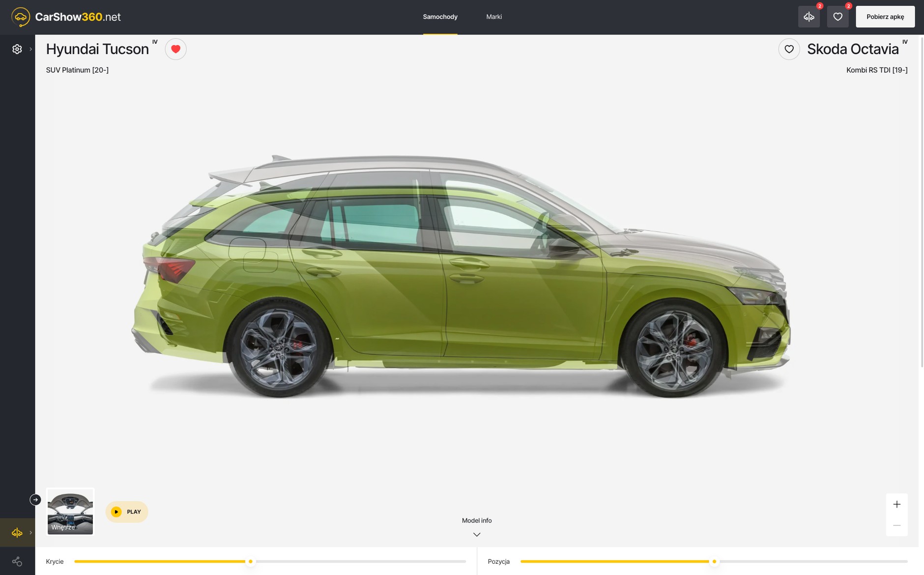Viewport: 924px width, 575px height.
Task: Open settings gear in left sidebar
Action: pyautogui.click(x=17, y=49)
